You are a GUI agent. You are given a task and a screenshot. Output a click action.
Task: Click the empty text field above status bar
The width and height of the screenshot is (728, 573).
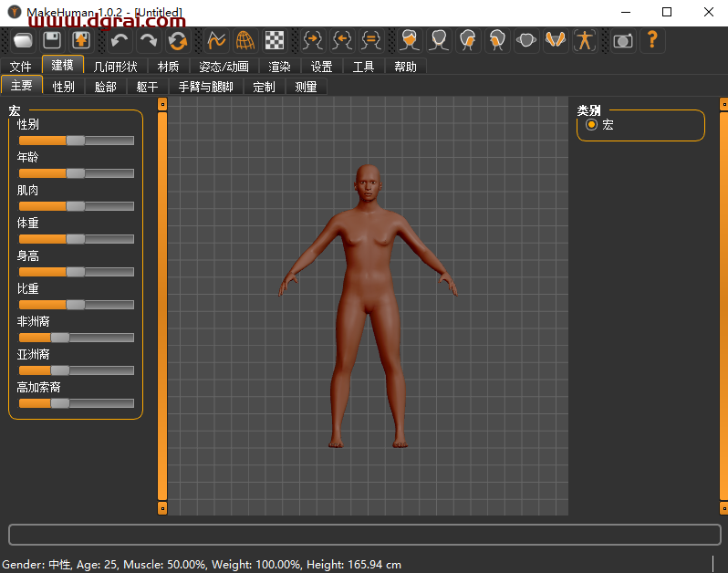click(x=365, y=535)
